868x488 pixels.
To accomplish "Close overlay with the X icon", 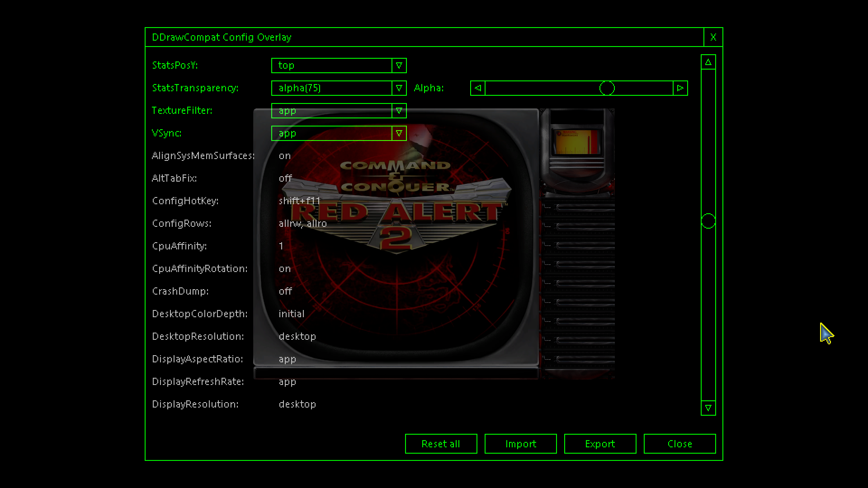I will (713, 38).
